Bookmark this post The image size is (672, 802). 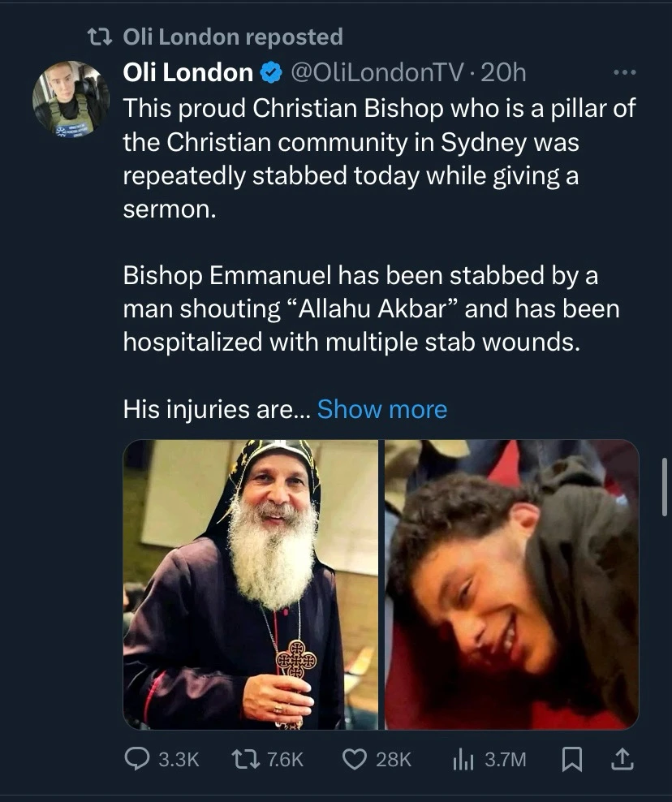coord(571,759)
